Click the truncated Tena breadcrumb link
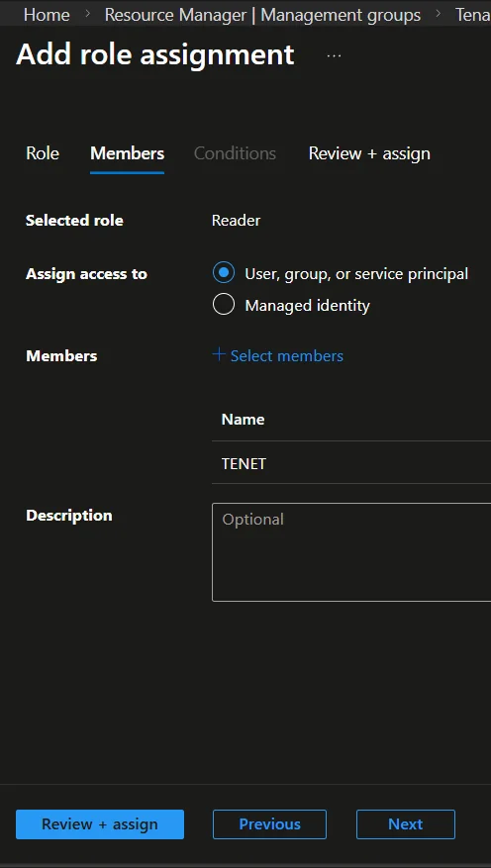The image size is (491, 868). 473,15
